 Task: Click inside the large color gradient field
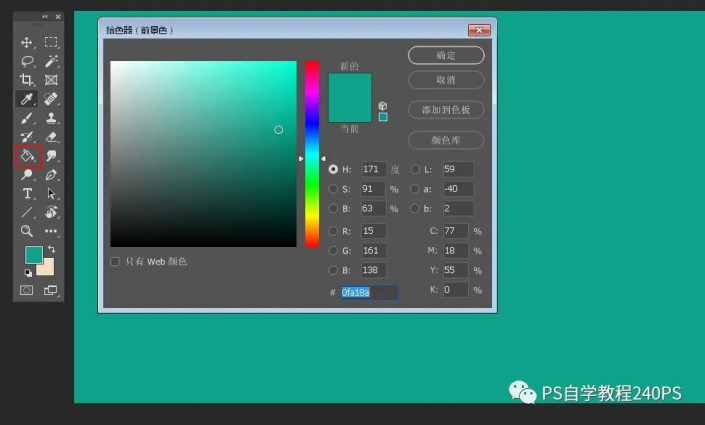(203, 154)
